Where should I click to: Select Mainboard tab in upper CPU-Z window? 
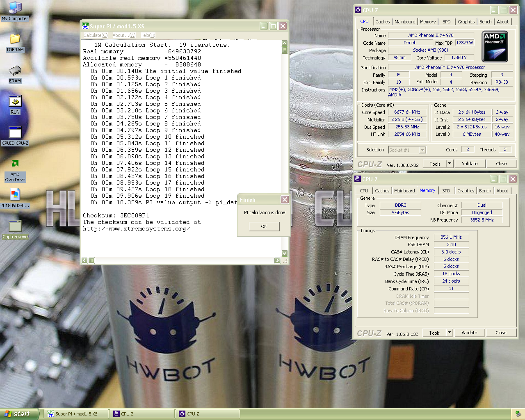click(x=405, y=22)
